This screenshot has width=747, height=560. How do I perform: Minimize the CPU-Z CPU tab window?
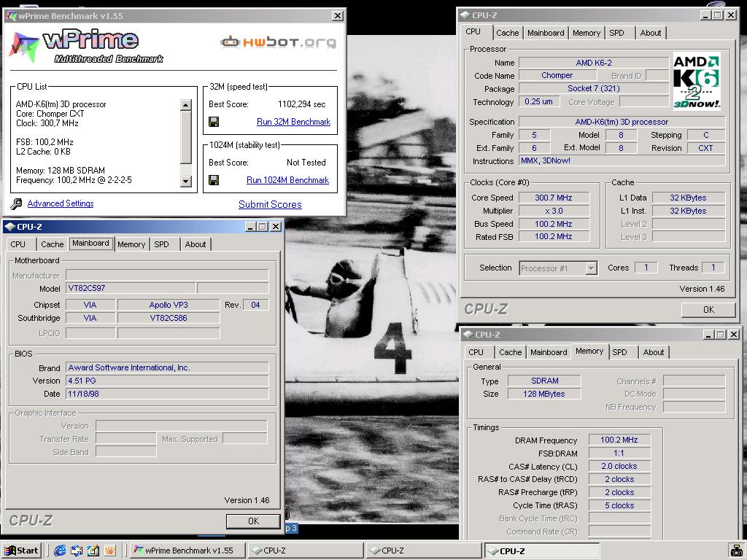click(706, 15)
